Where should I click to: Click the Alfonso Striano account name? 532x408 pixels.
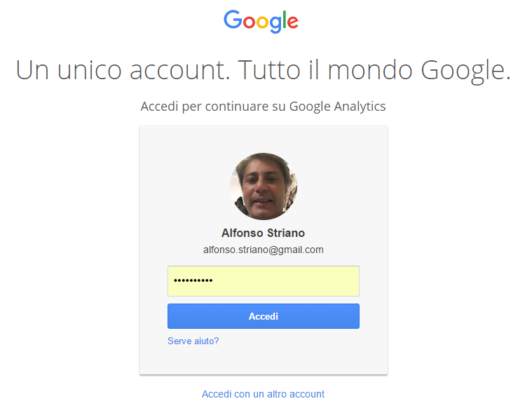tap(263, 233)
